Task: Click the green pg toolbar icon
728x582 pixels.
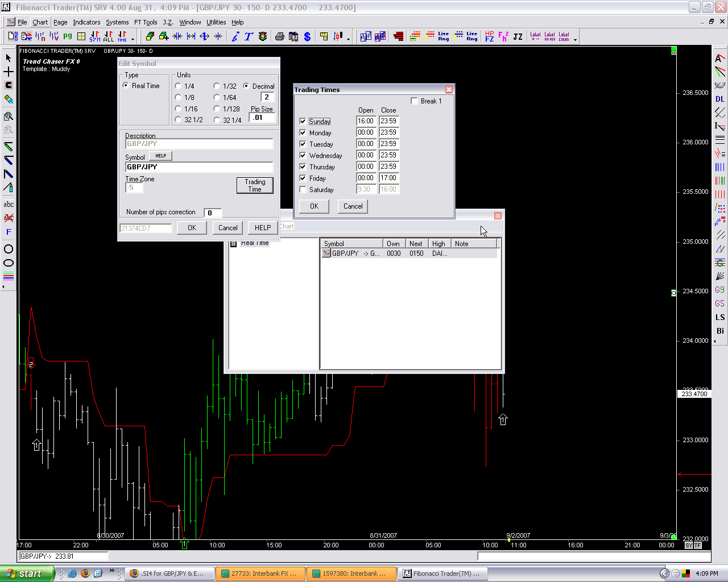Action: tap(68, 36)
